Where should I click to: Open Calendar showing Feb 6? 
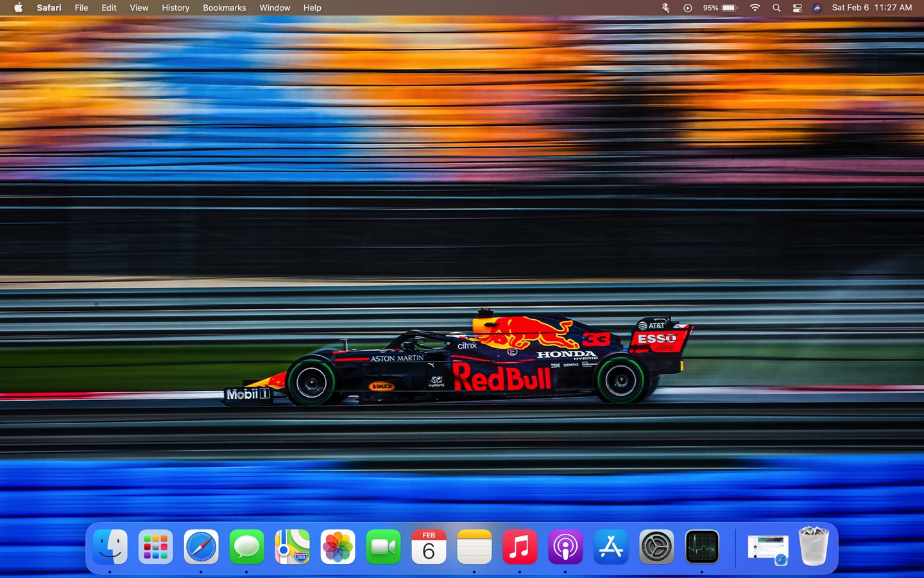(x=429, y=547)
